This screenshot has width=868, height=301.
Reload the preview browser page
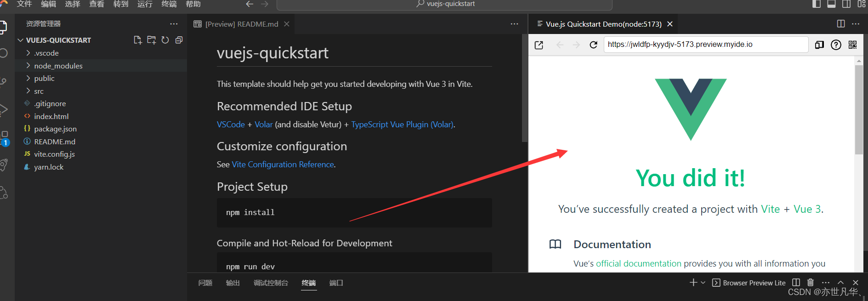[593, 45]
